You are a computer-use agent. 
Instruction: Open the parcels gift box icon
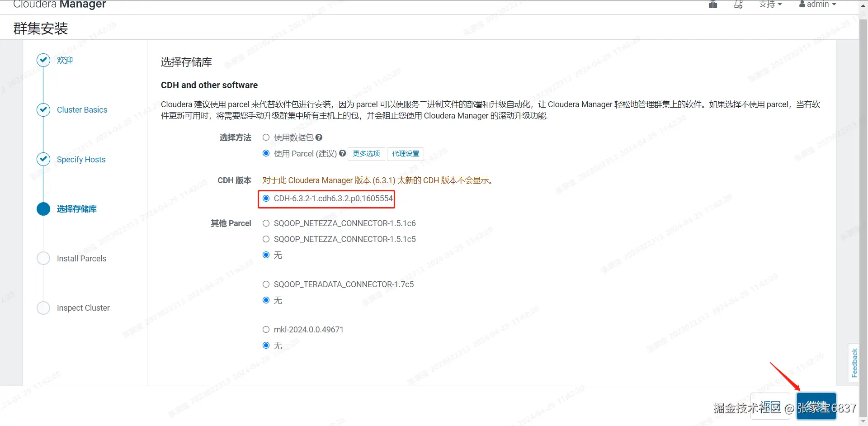[713, 5]
